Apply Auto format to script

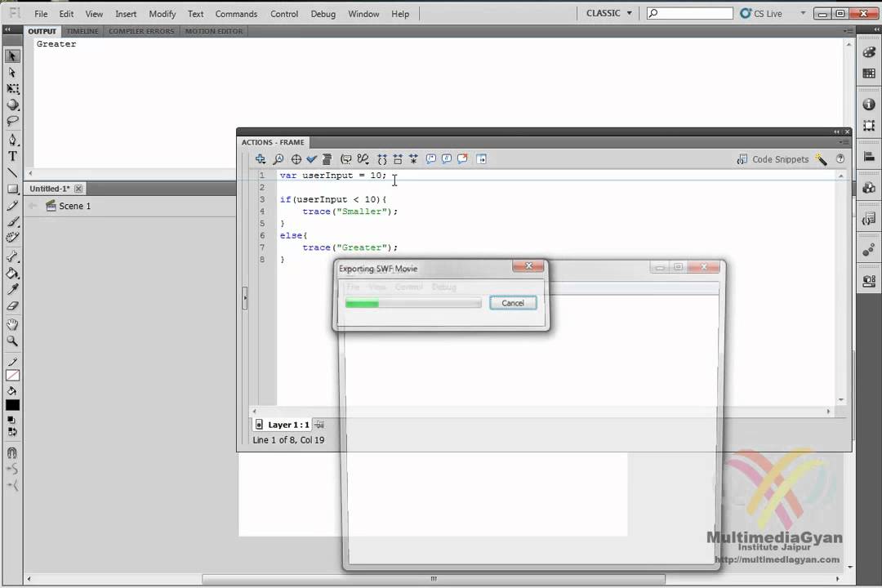[x=327, y=159]
